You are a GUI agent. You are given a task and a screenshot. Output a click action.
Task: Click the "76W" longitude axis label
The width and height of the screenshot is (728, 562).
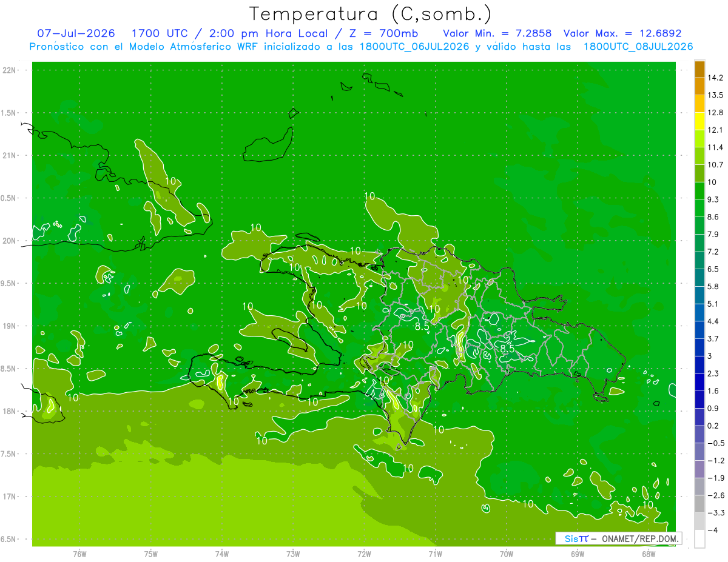click(79, 554)
